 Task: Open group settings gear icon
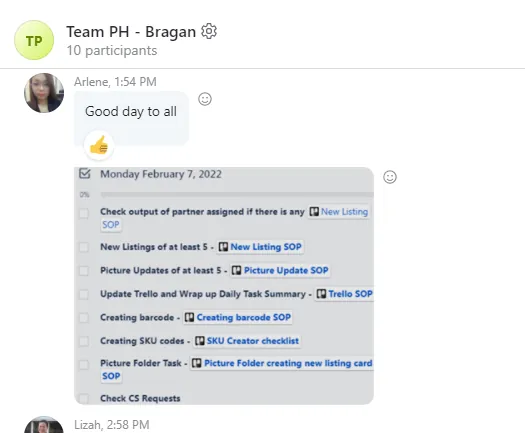click(209, 31)
